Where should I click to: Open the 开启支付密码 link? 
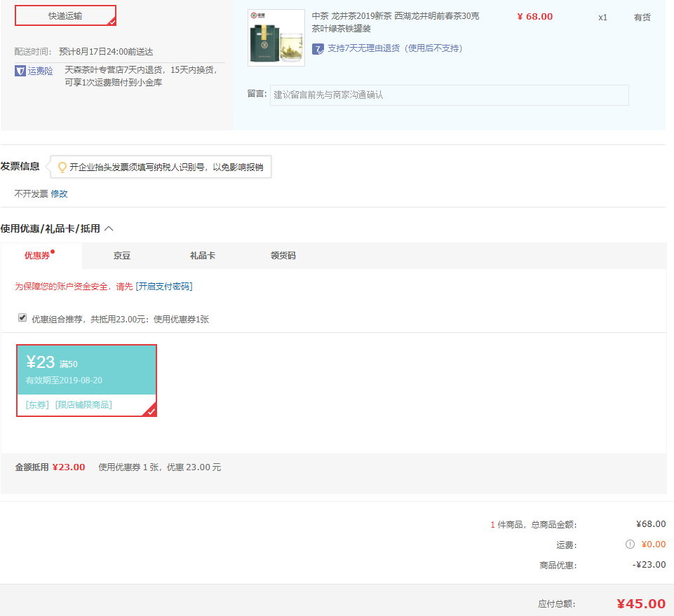[164, 287]
